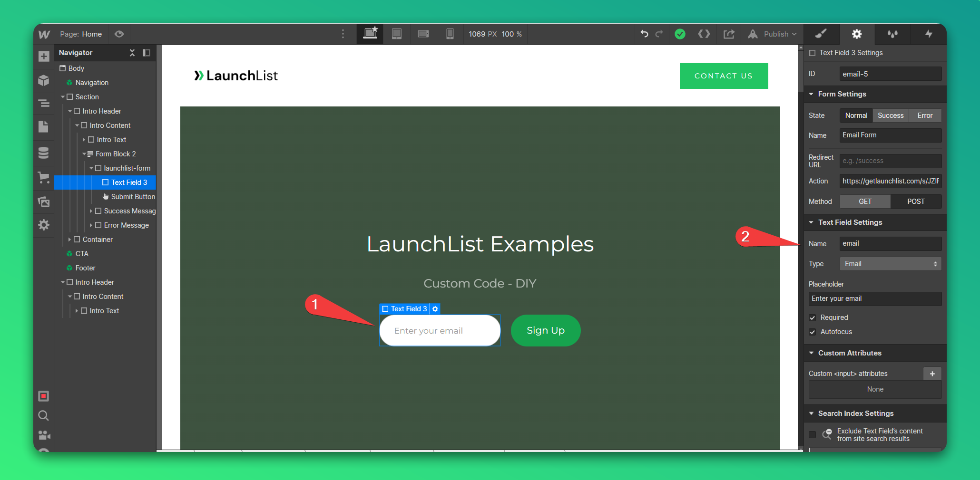Expand the Intro Text under Form Block sibling
This screenshot has width=980, height=480.
pyautogui.click(x=84, y=140)
